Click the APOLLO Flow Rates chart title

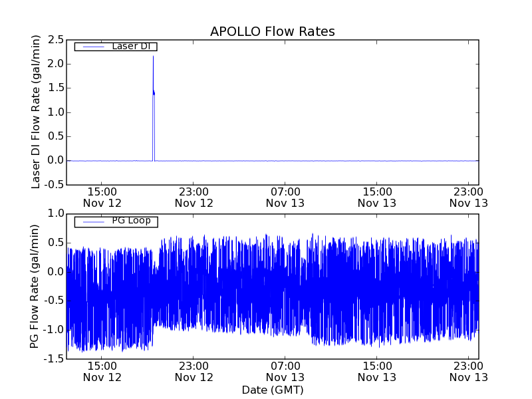click(272, 31)
